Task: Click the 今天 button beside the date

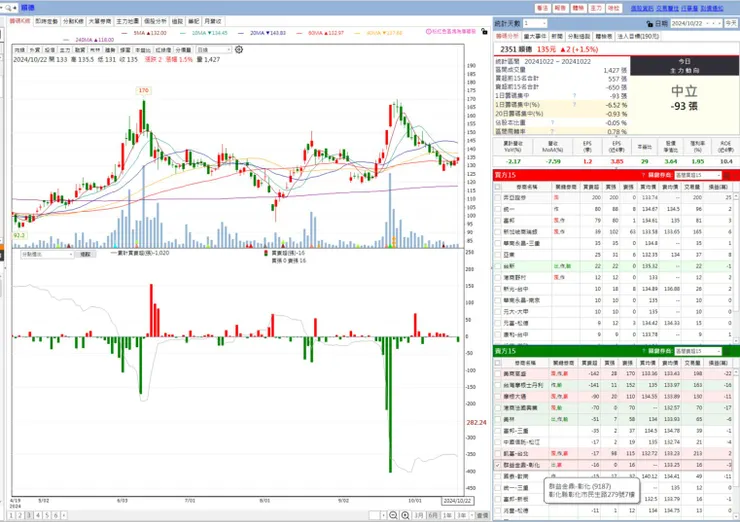Action: 731,23
